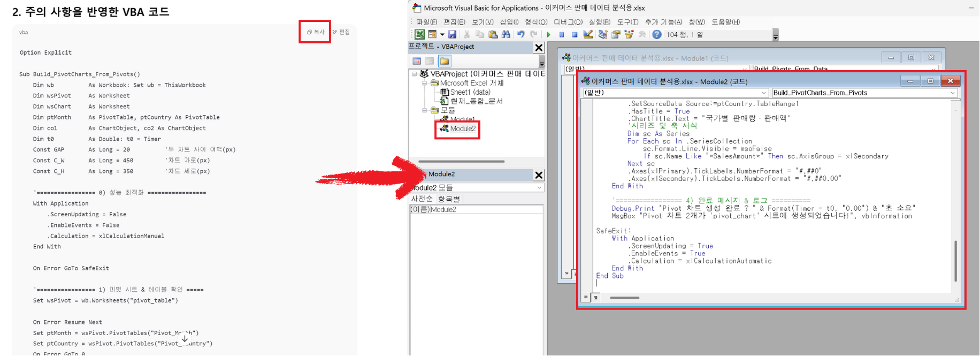The width and height of the screenshot is (980, 356).
Task: Click the Insert UserForm toolbar icon
Action: tap(432, 34)
